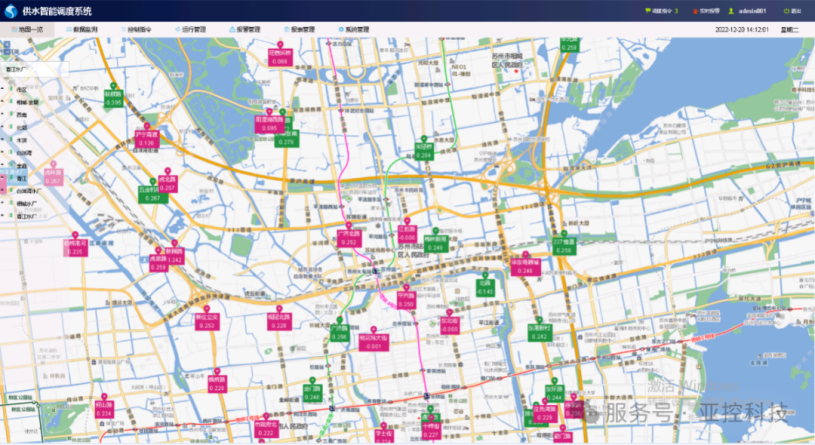Select the 木渎 zone in the tree

click(x=21, y=140)
